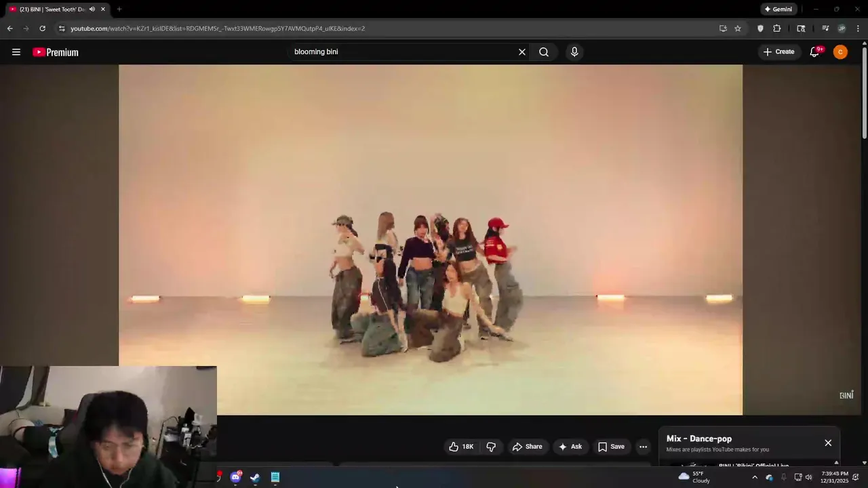Screen dimensions: 868x488
Task: Open the Create menu
Action: (x=778, y=52)
